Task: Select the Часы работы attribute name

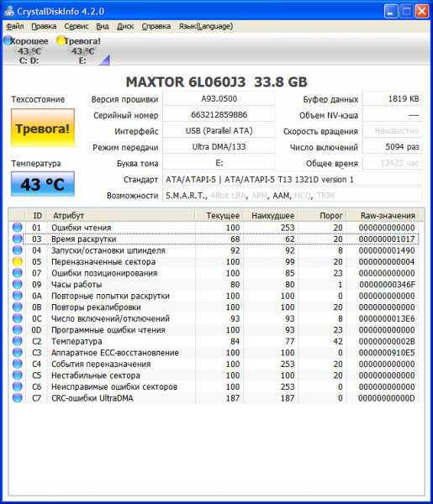Action: coord(77,285)
